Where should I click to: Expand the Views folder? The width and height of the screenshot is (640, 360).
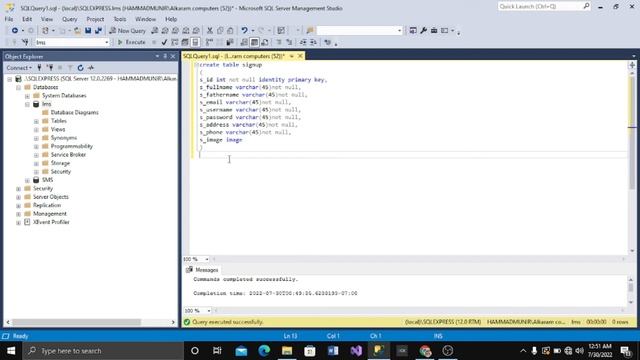point(36,129)
